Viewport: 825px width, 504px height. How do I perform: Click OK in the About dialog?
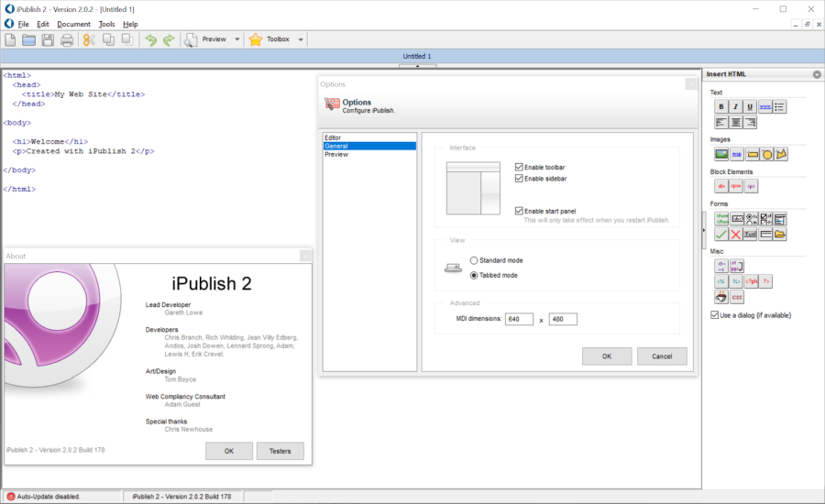(x=229, y=451)
